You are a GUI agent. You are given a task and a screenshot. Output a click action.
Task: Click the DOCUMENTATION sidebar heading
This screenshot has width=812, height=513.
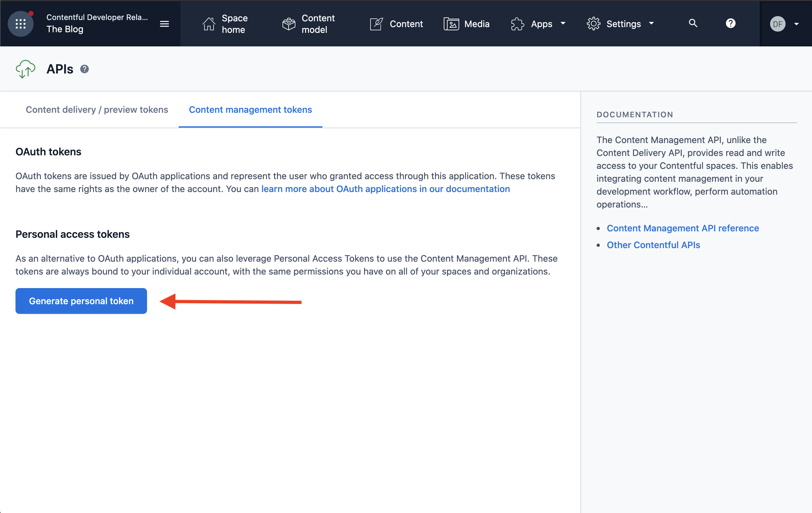635,115
